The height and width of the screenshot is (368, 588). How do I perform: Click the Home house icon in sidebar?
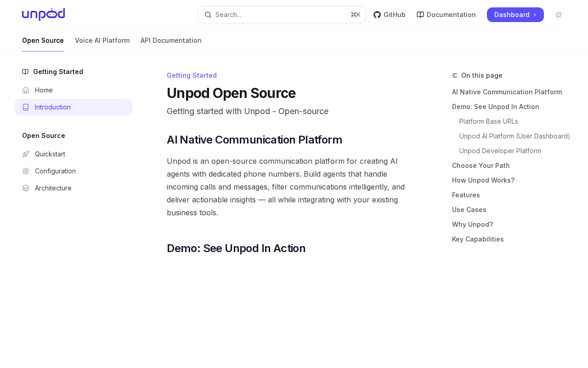pos(26,90)
